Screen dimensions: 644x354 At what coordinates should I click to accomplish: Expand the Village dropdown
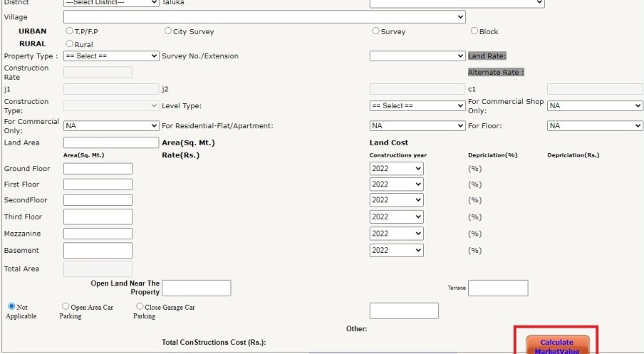click(264, 17)
